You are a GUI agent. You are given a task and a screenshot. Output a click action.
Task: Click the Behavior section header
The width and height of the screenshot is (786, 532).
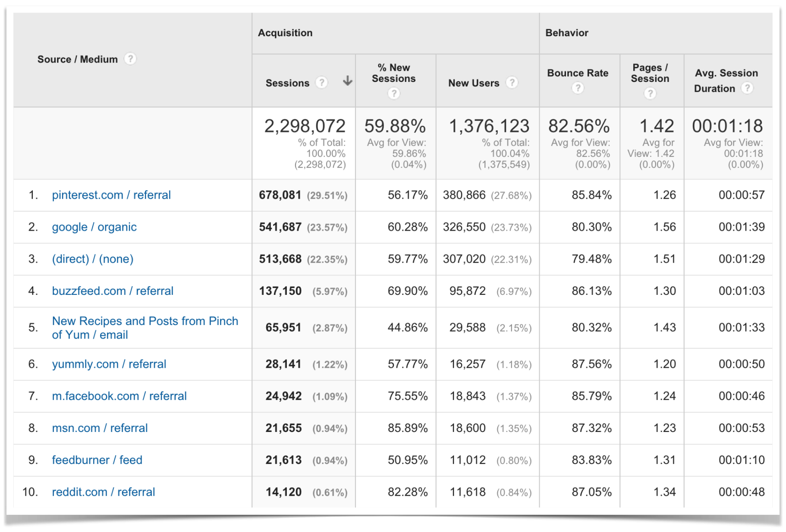click(567, 33)
